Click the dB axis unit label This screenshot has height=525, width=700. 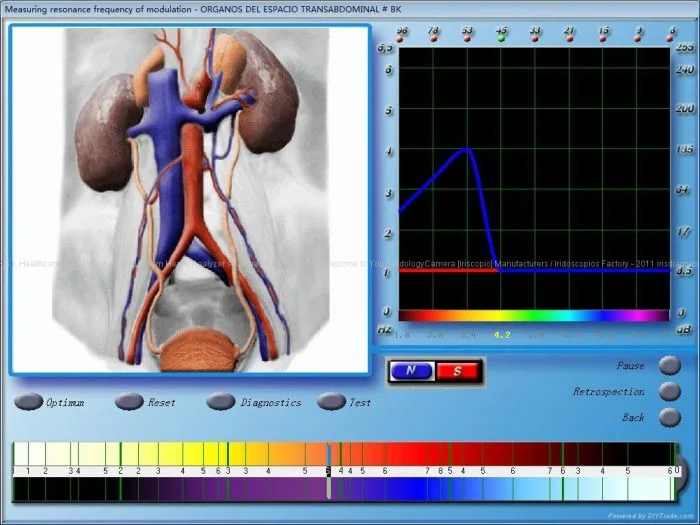[684, 330]
